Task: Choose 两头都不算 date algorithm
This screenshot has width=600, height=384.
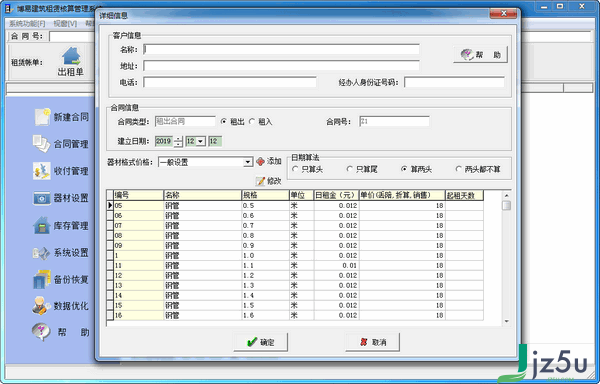Action: click(x=458, y=169)
